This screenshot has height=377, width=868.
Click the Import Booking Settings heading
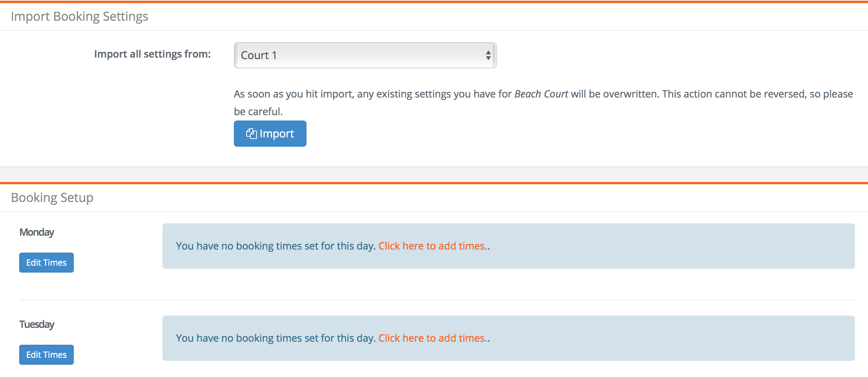[80, 17]
